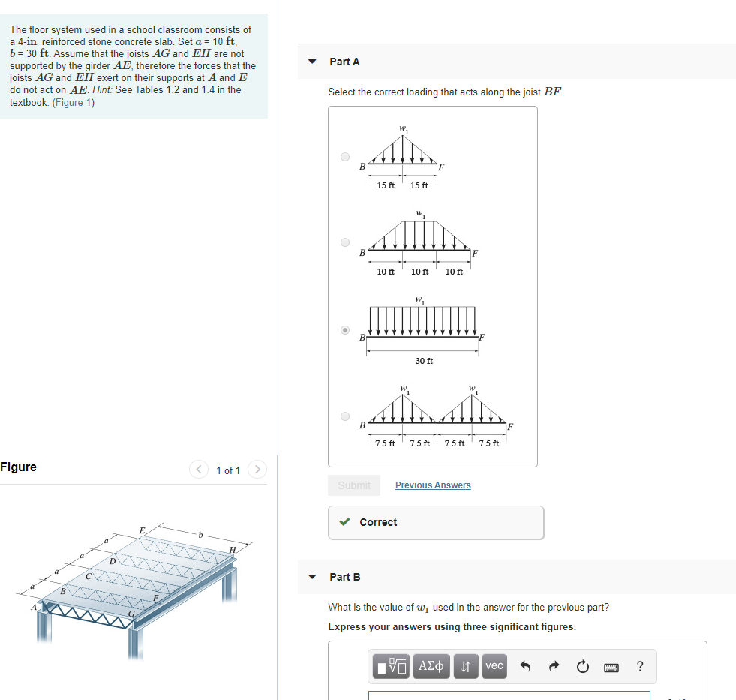The height and width of the screenshot is (700, 736).
Task: Select the trapezoidal loading diagram option
Action: click(x=344, y=242)
